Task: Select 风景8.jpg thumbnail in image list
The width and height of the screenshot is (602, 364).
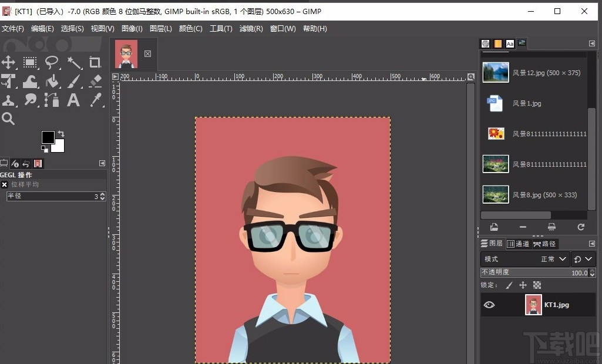Action: coord(495,195)
